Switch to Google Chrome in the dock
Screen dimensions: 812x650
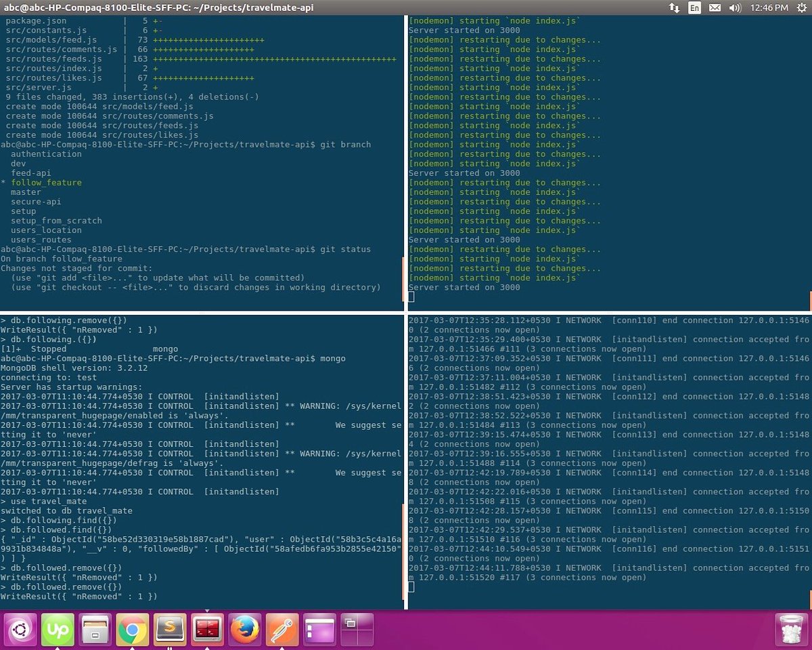point(132,631)
